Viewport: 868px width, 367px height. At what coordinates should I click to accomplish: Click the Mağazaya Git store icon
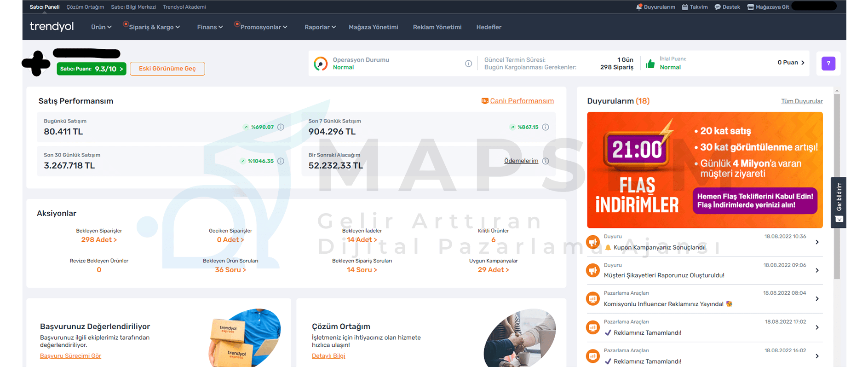click(751, 7)
